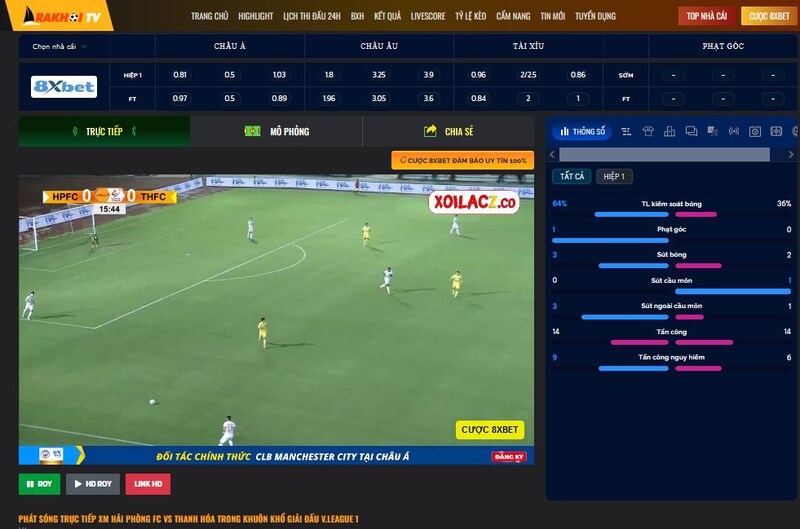The height and width of the screenshot is (529, 800).
Task: Click the Top Nhà Cái button
Action: (x=707, y=16)
